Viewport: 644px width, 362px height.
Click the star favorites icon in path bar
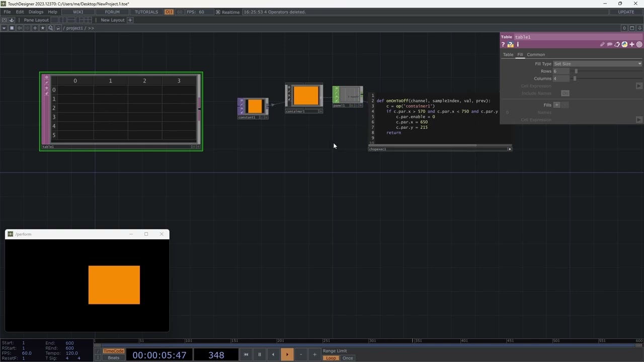point(43,28)
